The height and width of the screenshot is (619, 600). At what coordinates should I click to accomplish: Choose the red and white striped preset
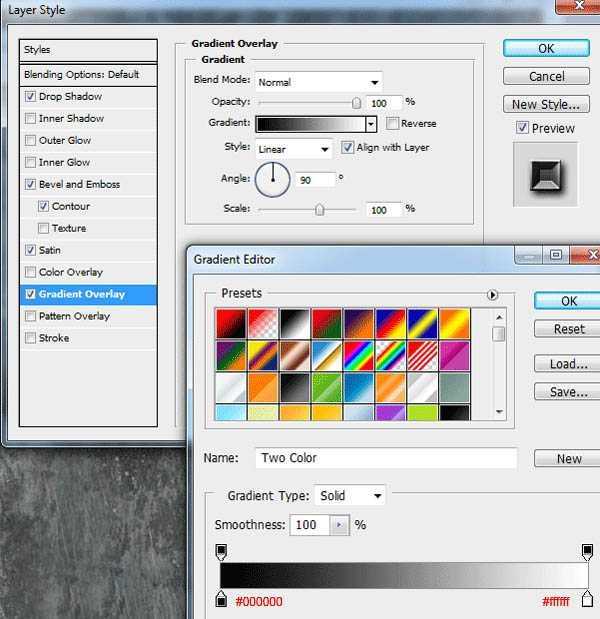click(x=422, y=355)
